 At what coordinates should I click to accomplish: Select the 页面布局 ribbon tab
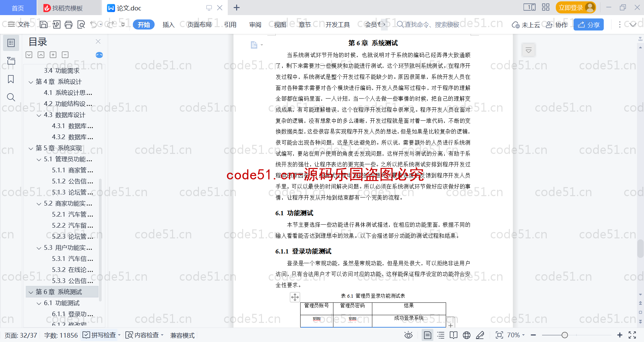click(199, 24)
